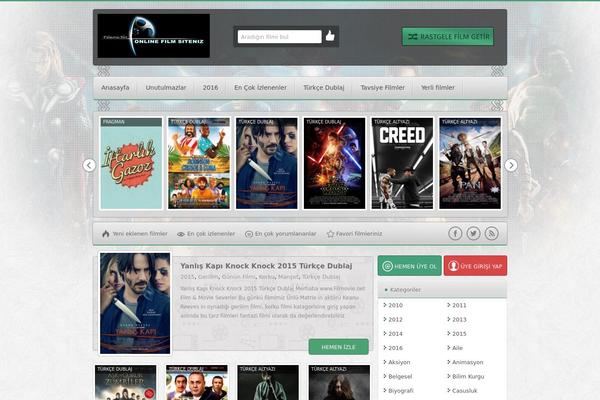
Task: Open the Pan carousel poster
Action: pos(470,163)
